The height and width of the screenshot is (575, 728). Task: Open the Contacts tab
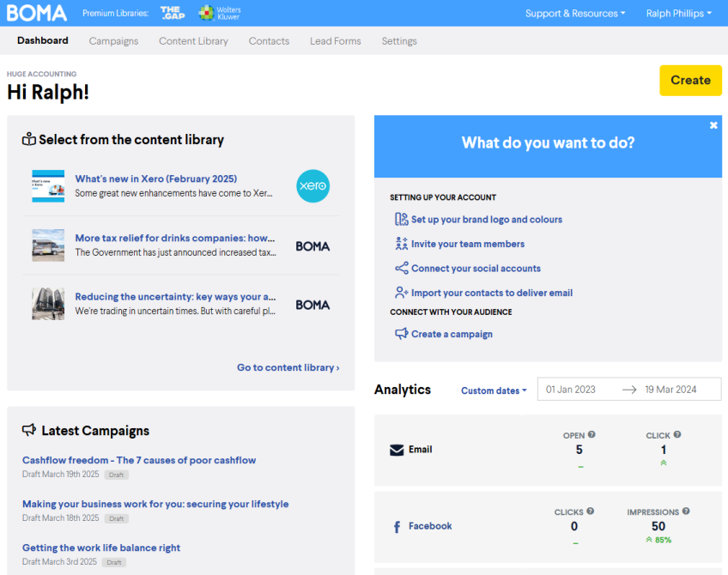pos(269,40)
